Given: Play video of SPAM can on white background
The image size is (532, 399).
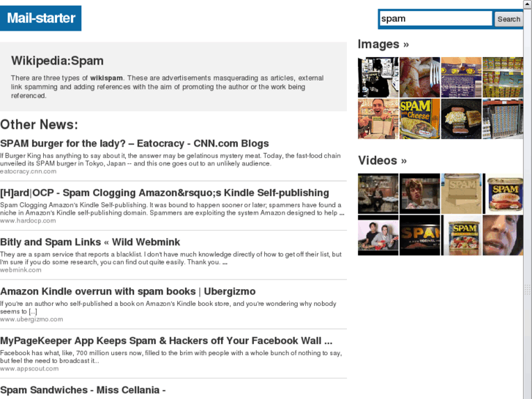Looking at the screenshot, I should coord(461,235).
